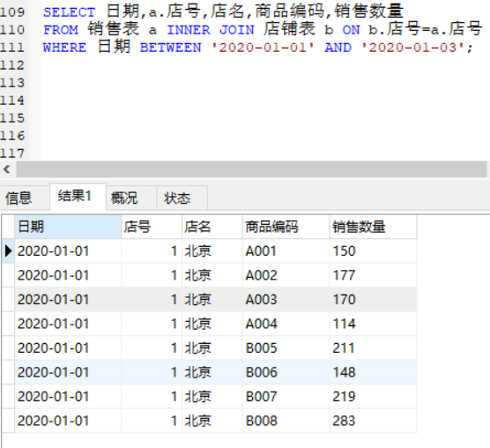Click the 店名 column header

[212, 227]
